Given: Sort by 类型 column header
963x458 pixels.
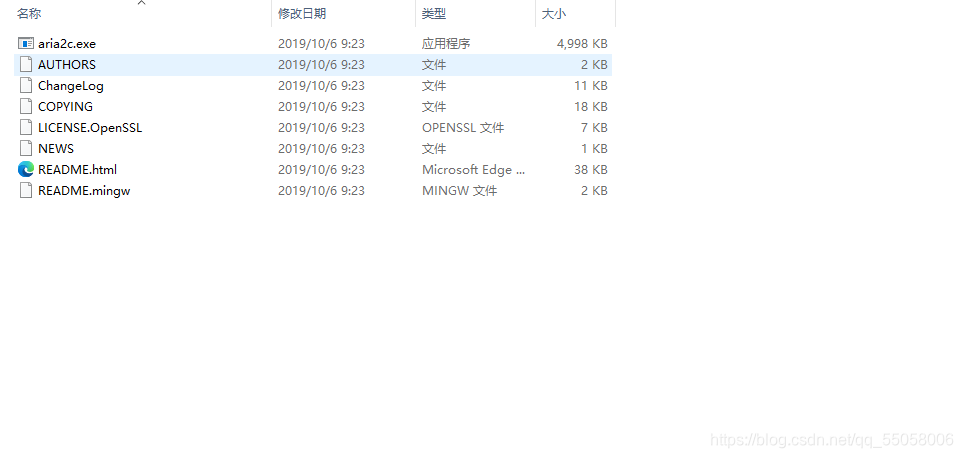Looking at the screenshot, I should (434, 13).
